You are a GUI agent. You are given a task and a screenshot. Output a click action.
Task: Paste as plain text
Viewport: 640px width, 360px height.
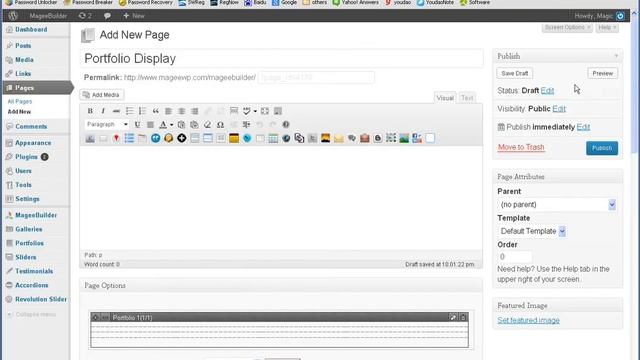[182, 124]
